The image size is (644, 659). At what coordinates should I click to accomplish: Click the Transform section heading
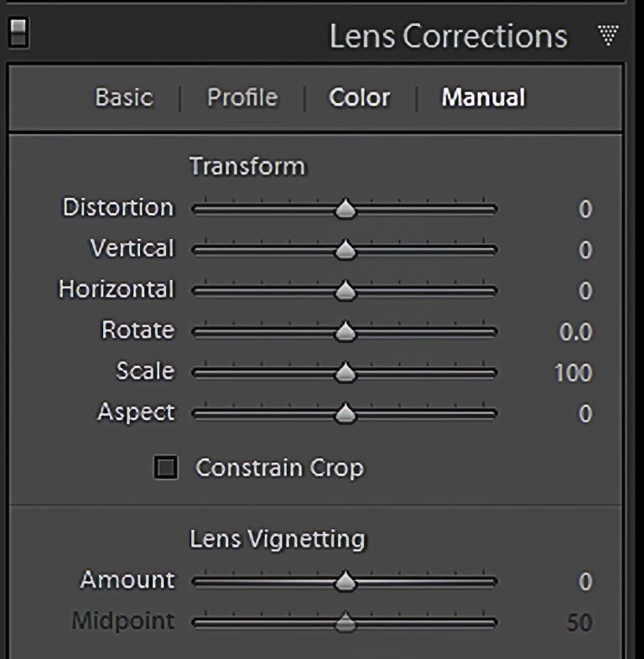coord(247,166)
